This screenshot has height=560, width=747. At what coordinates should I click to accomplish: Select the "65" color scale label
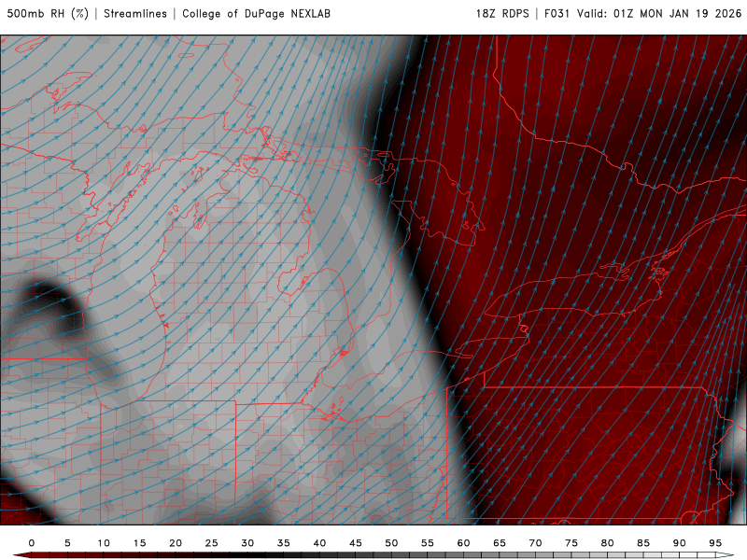click(x=500, y=543)
